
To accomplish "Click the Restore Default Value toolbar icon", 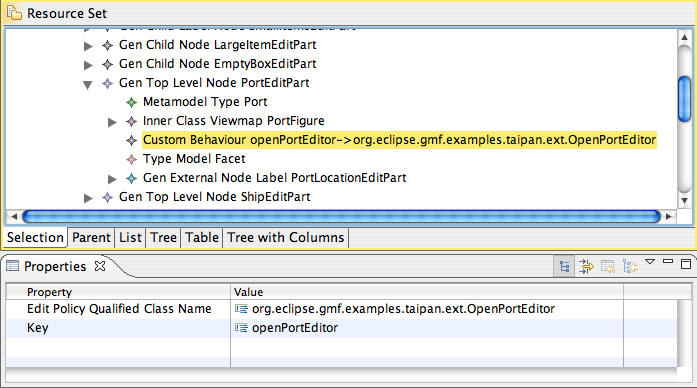I will pos(608,267).
